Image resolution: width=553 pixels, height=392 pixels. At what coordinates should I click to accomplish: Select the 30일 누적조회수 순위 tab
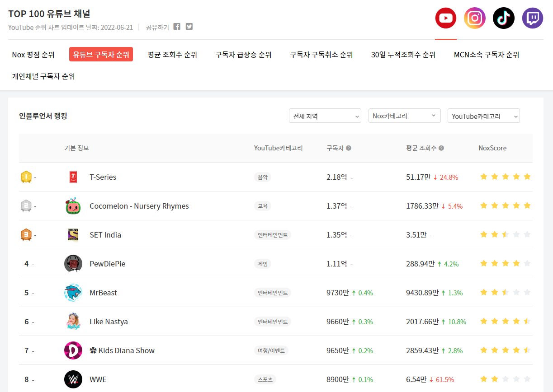[x=403, y=55]
